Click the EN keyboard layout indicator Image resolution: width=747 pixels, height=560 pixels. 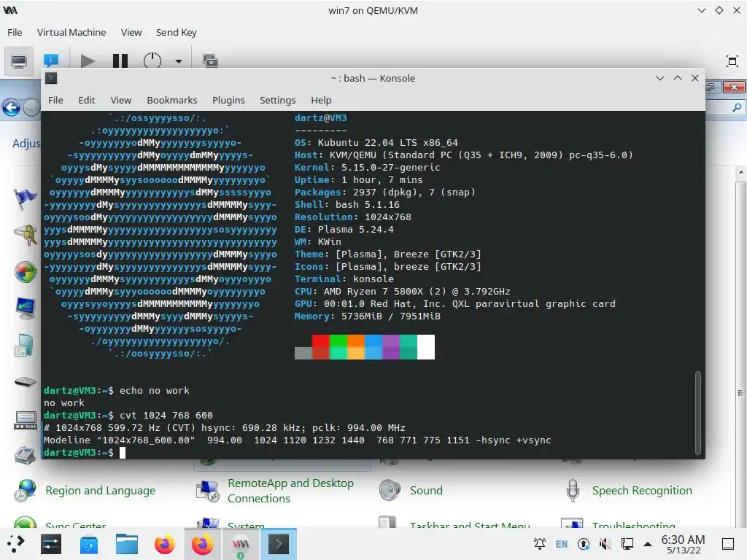click(562, 544)
